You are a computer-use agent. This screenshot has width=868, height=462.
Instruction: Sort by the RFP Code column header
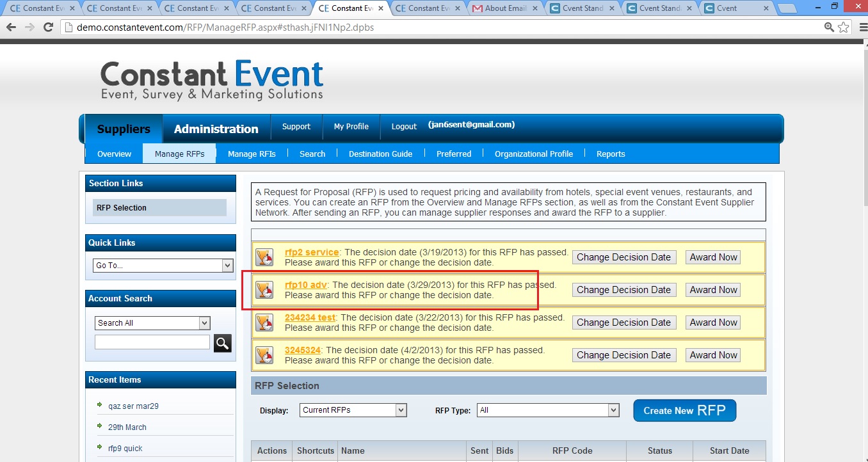pos(572,451)
